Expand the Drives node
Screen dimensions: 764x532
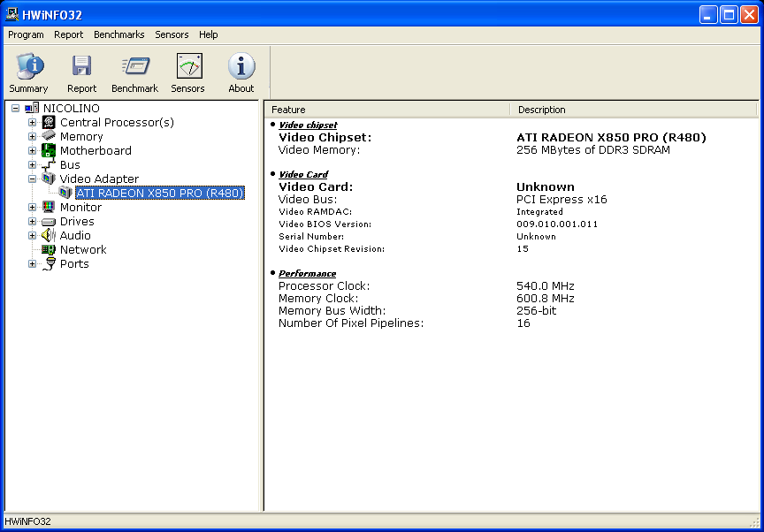point(32,222)
